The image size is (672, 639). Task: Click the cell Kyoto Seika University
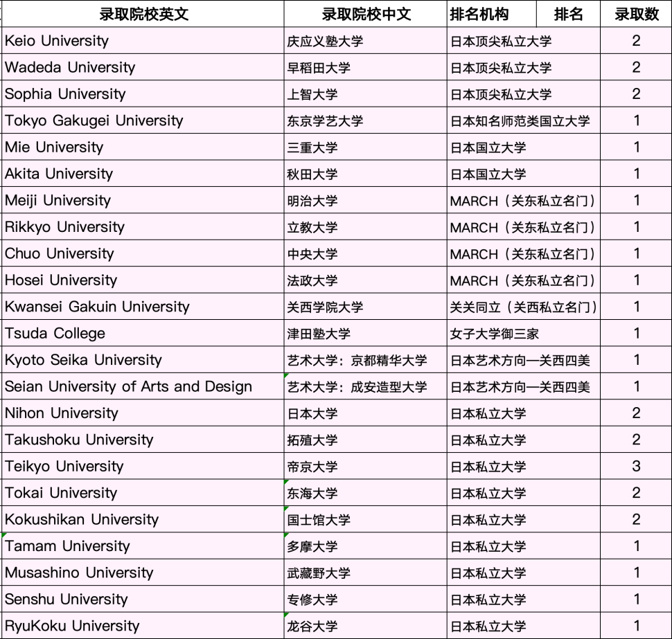[x=143, y=360]
